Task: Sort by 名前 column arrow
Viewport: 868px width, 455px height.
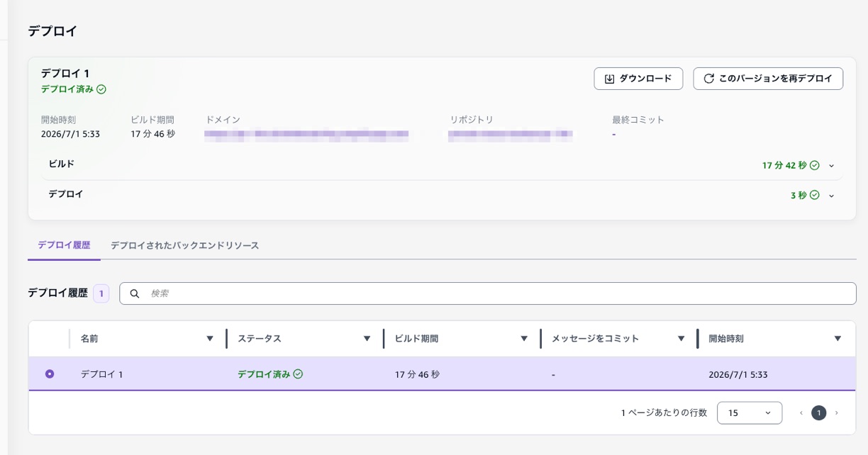Action: (x=210, y=339)
